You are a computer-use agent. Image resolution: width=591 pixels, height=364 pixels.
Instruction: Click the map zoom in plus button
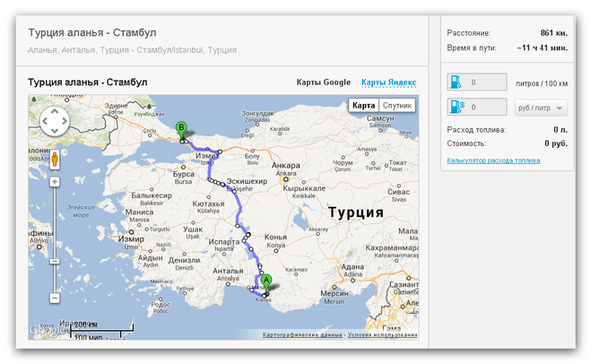pyautogui.click(x=55, y=182)
